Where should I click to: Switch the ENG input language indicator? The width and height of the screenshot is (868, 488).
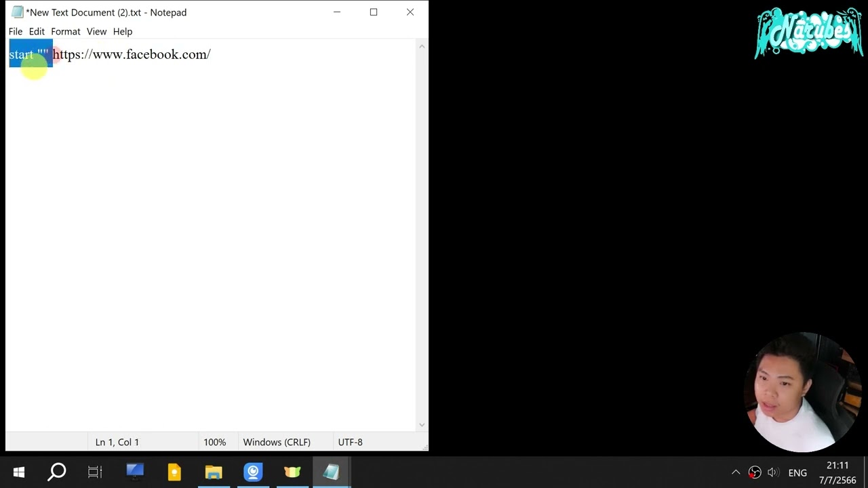point(797,472)
